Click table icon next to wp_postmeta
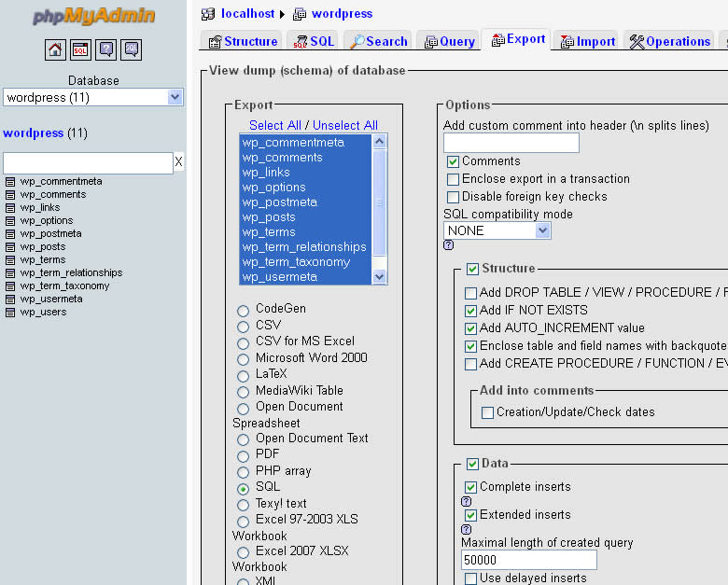The height and width of the screenshot is (585, 728). point(10,233)
